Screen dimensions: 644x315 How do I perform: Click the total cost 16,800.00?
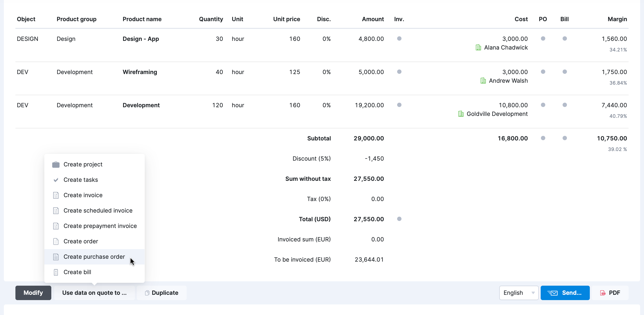(513, 139)
